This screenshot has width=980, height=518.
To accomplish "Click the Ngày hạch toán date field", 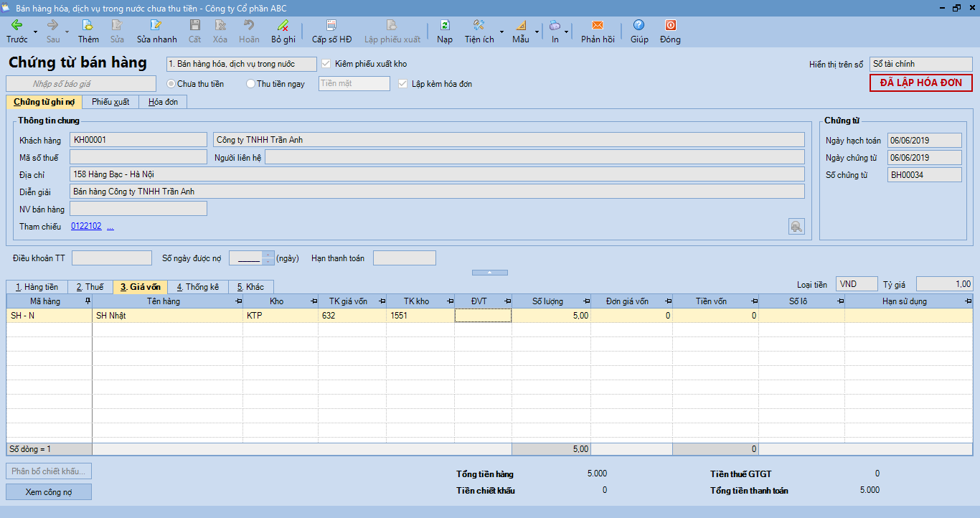I will (924, 140).
